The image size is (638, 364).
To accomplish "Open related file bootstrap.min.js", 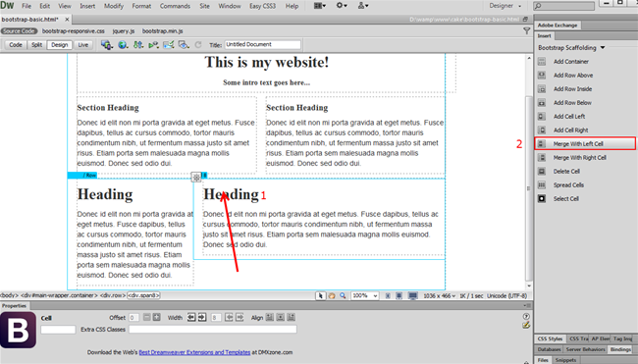I will pos(162,31).
